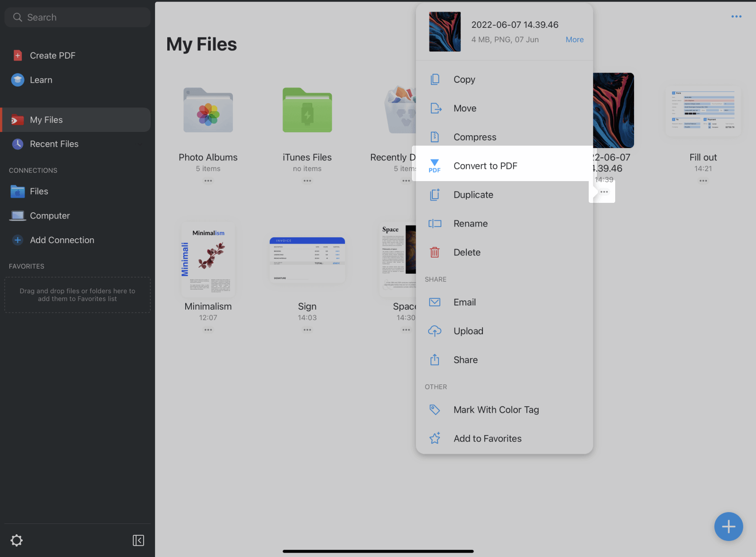
Task: Click the color tag icon
Action: 435,409
